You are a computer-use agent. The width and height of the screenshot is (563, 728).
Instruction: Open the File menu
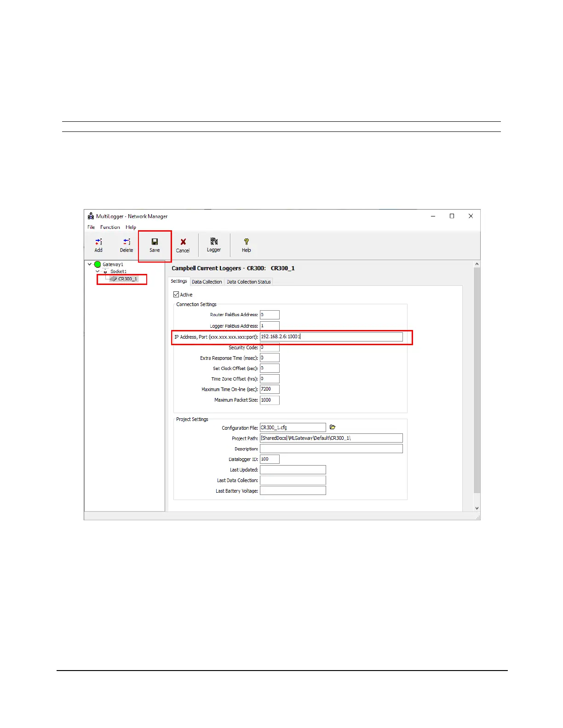point(91,227)
